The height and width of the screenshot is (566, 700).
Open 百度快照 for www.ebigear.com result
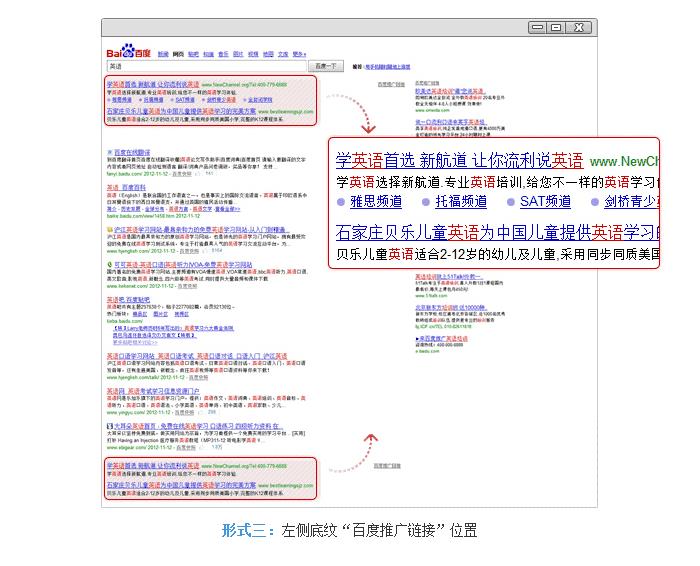[x=187, y=447]
